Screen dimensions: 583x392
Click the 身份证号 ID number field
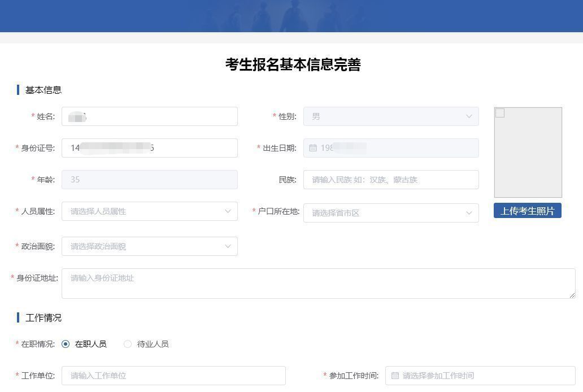coord(150,148)
